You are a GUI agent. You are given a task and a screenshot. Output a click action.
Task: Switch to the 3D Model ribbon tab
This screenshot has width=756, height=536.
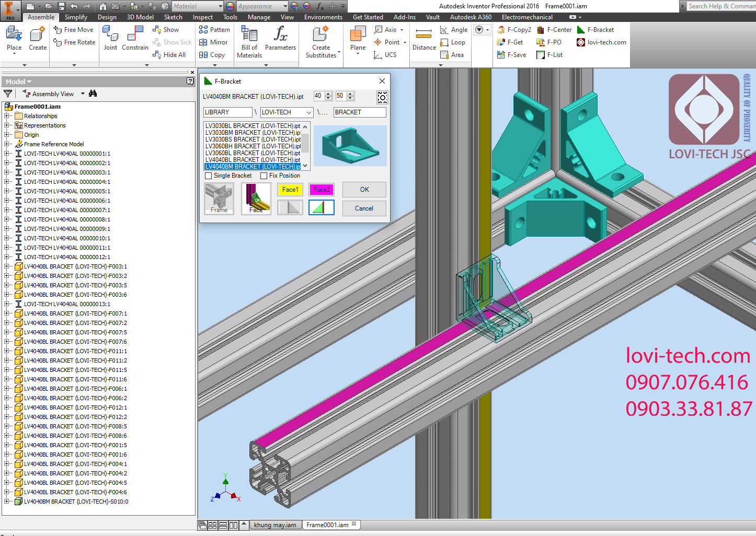(140, 17)
